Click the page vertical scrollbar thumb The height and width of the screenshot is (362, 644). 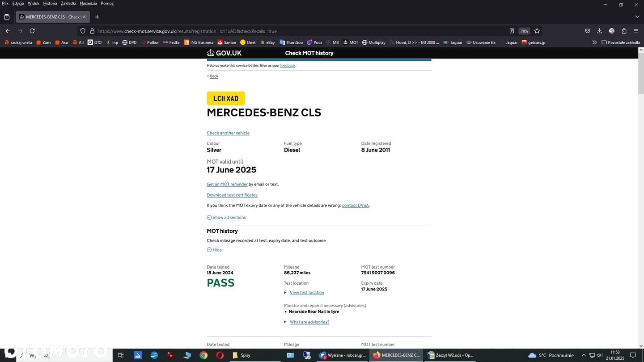click(641, 74)
